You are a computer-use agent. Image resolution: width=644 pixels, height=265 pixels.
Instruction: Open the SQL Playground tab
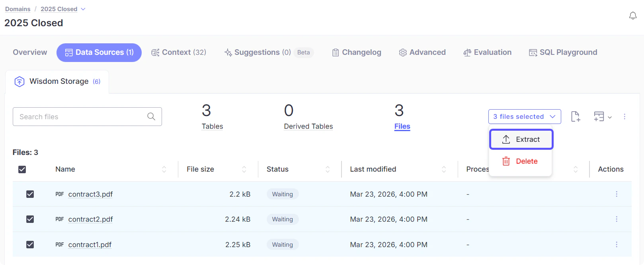pyautogui.click(x=563, y=52)
